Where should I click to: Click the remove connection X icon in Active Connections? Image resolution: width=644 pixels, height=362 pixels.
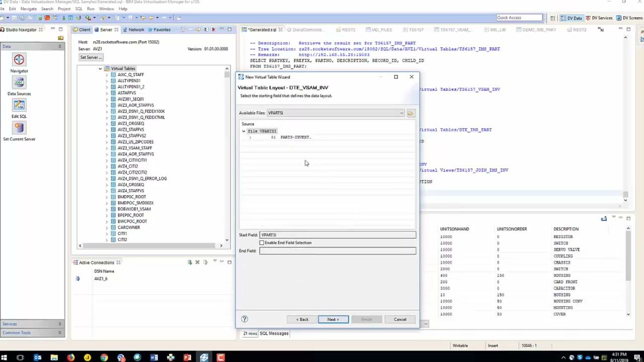pos(197,262)
